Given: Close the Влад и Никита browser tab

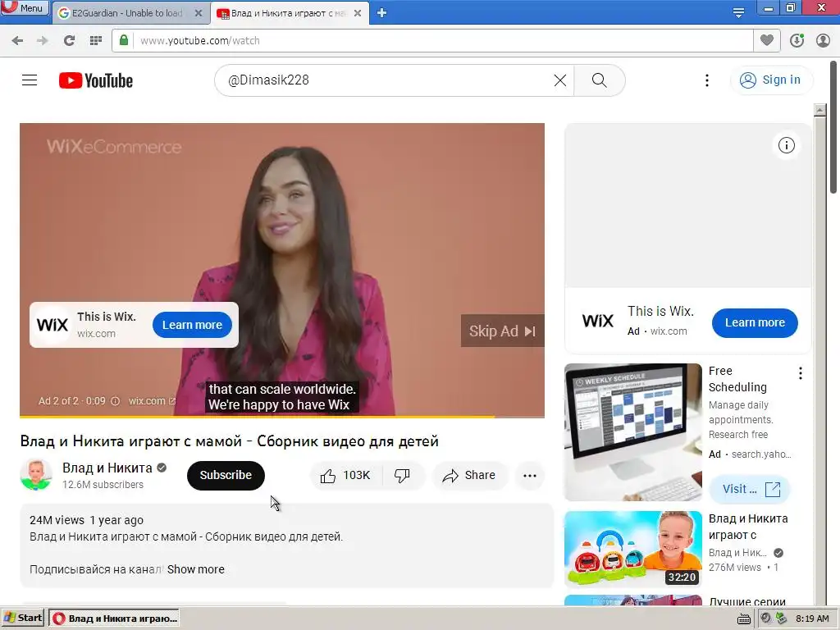Looking at the screenshot, I should pos(358,13).
